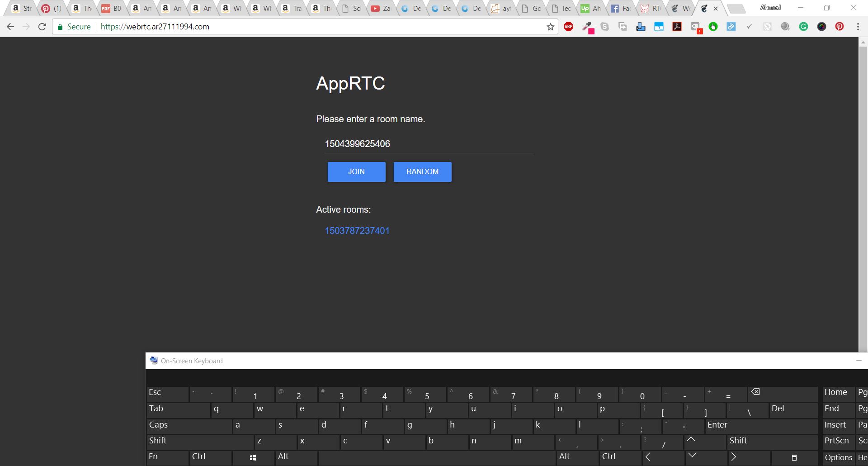The width and height of the screenshot is (868, 466).
Task: Open active room 1503787237401
Action: 357,231
